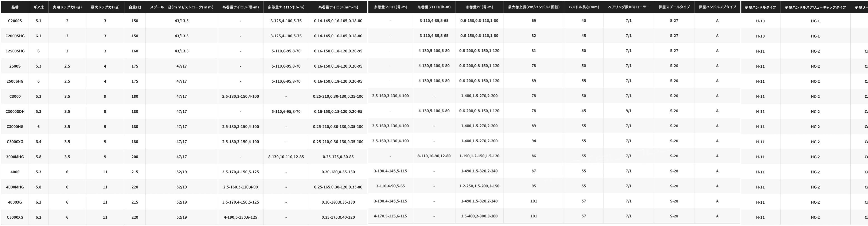Select the 自重(g) column header
This screenshot has width=868, height=226.
[x=135, y=7]
